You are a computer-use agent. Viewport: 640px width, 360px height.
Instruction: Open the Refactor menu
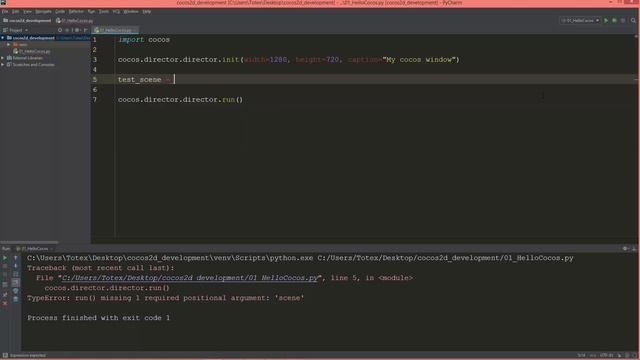(76, 11)
